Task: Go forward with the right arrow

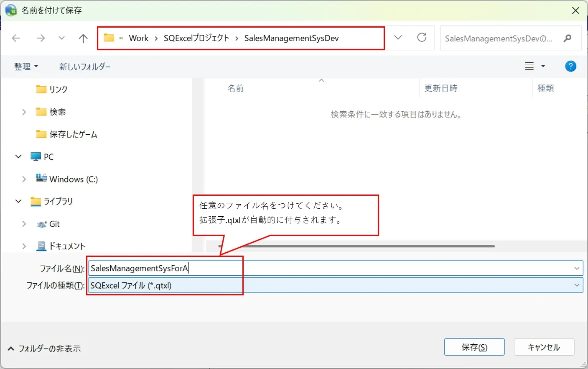Action: coord(41,38)
